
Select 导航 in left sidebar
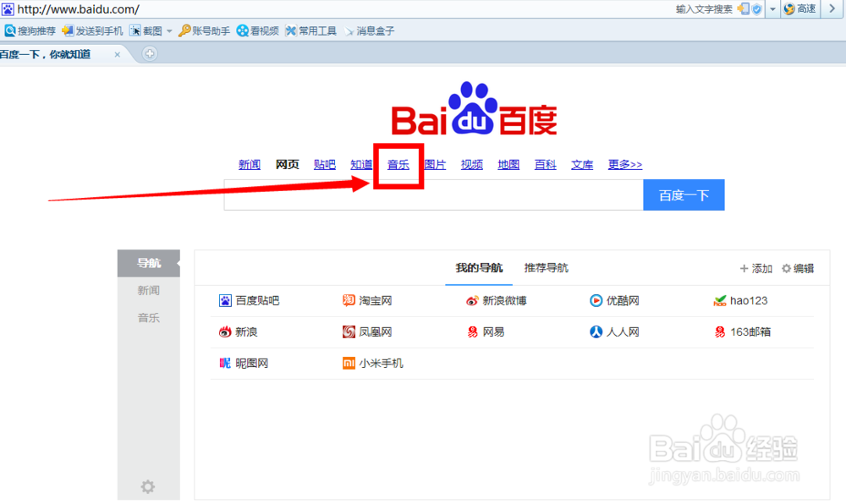coord(148,263)
